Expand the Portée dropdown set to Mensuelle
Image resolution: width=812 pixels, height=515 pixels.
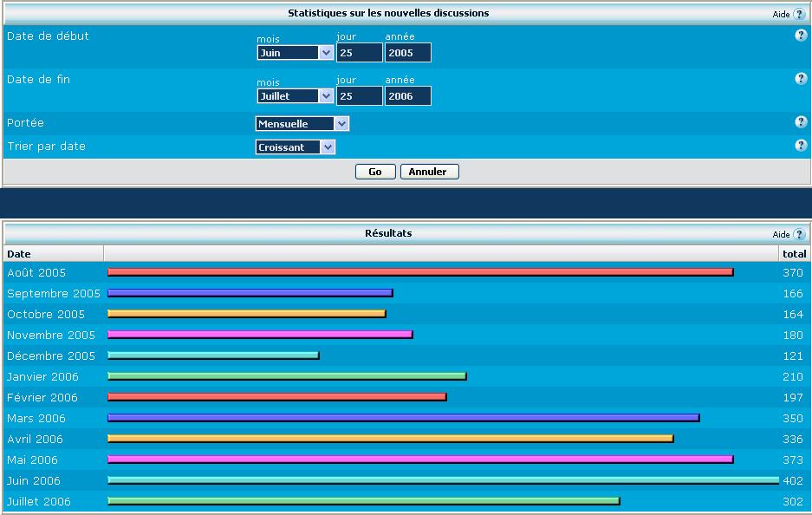(x=302, y=124)
